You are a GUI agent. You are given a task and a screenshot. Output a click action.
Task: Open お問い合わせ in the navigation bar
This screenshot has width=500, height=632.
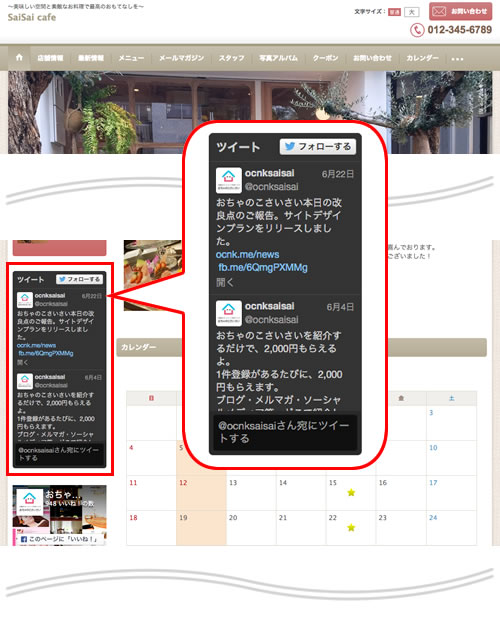372,58
